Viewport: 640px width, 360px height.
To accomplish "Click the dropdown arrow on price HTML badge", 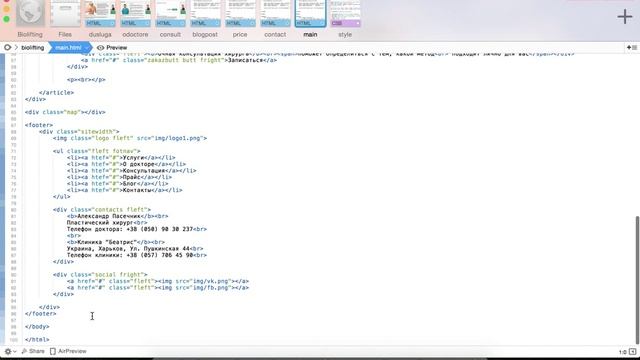I will pyautogui.click(x=252, y=23).
